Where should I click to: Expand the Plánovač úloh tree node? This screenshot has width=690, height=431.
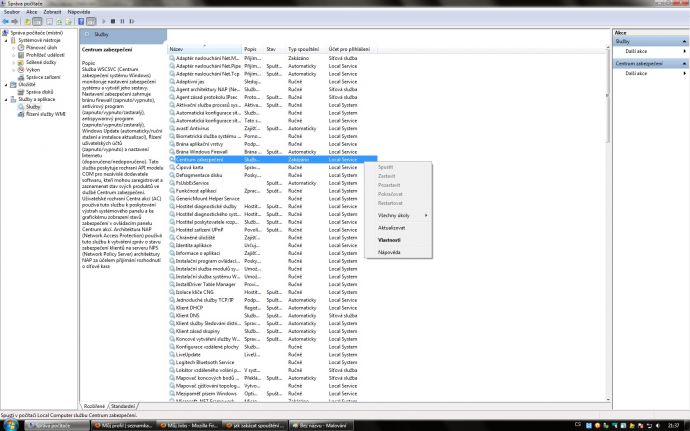pyautogui.click(x=14, y=48)
